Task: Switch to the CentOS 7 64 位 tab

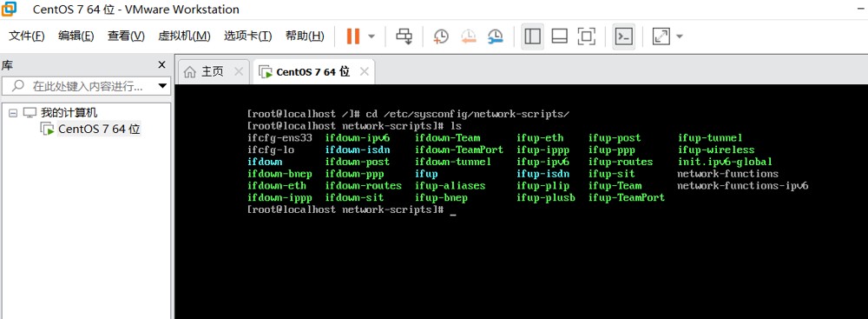Action: [313, 71]
